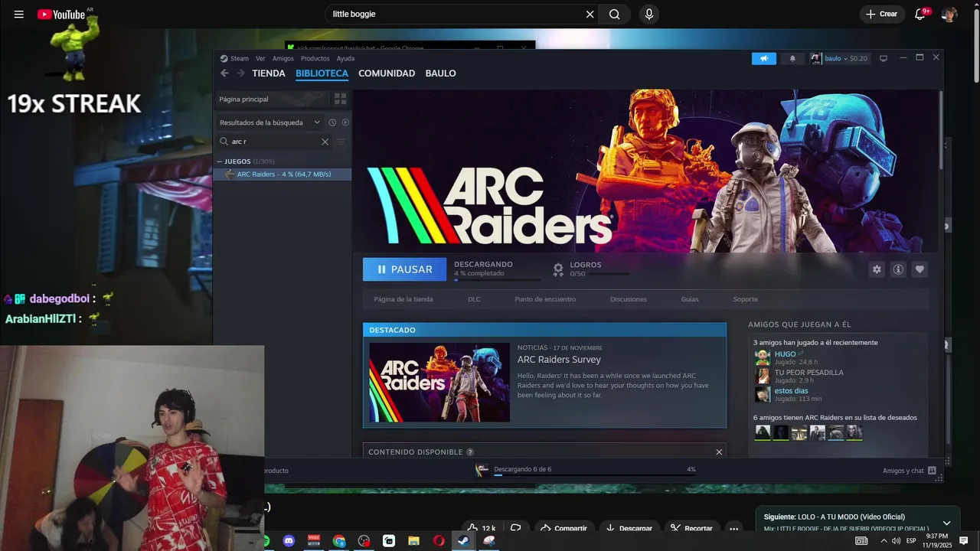
Task: Open the ARC Raiders Survey news thumbnail
Action: pos(439,382)
